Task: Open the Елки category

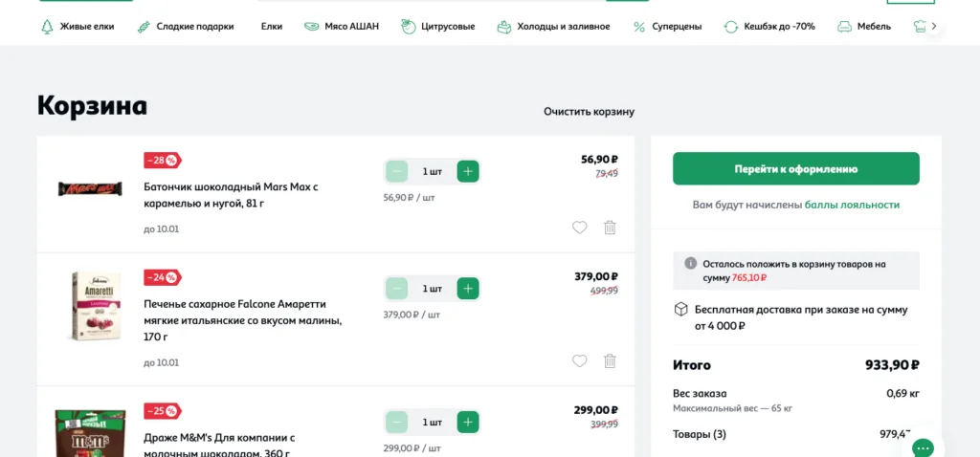Action: tap(271, 27)
